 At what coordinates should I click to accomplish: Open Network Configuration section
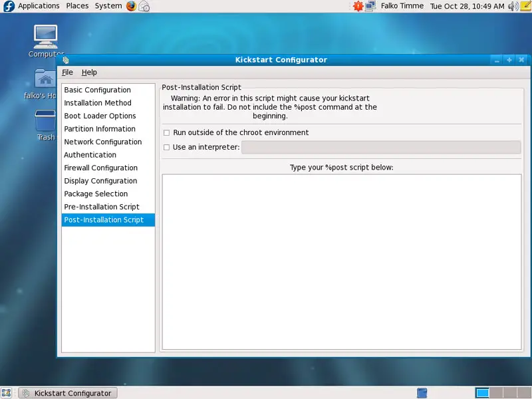point(108,142)
